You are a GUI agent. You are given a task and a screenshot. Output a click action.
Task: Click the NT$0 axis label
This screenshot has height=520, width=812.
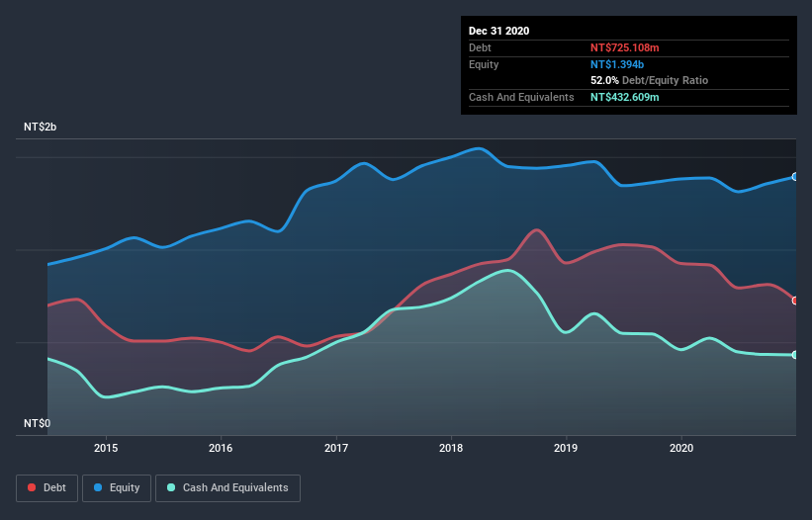38,423
